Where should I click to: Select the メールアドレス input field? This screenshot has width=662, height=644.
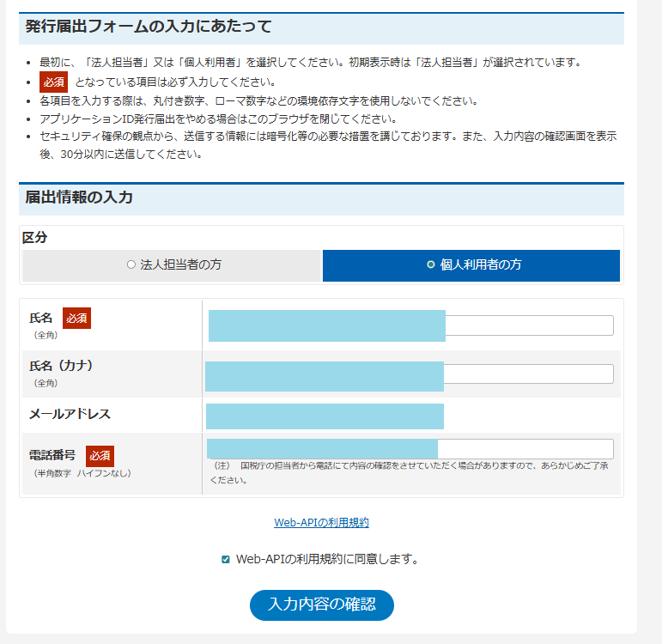(325, 416)
